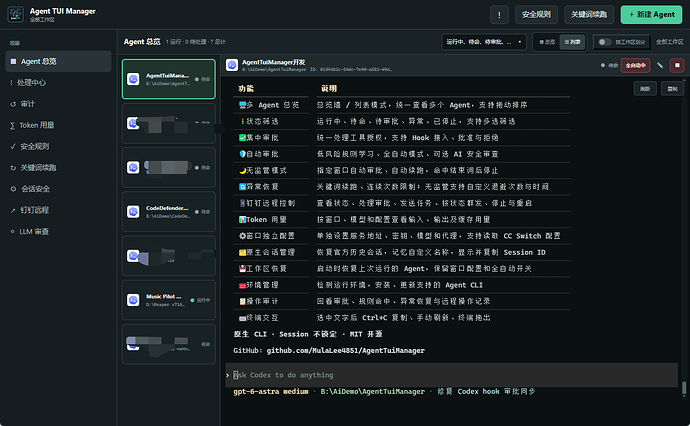Open the 安全规则 button in top bar
Screen dimensions: 690x426
coord(536,15)
